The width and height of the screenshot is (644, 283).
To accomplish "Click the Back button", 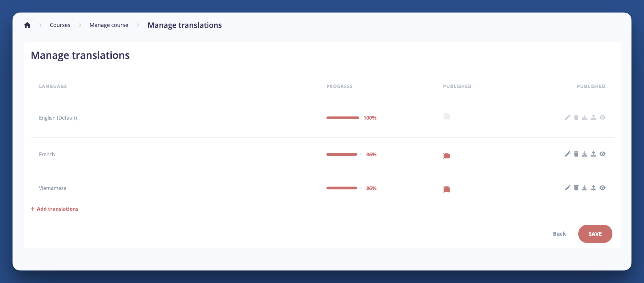I will coord(559,234).
